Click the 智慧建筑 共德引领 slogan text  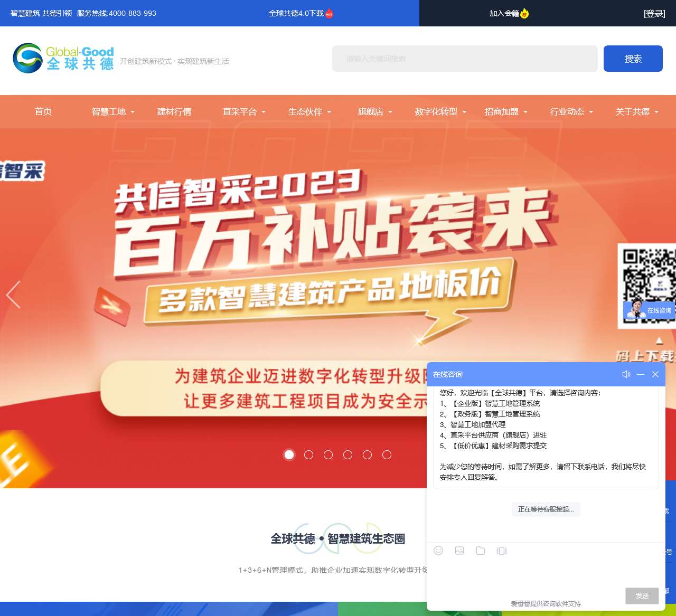coord(41,13)
